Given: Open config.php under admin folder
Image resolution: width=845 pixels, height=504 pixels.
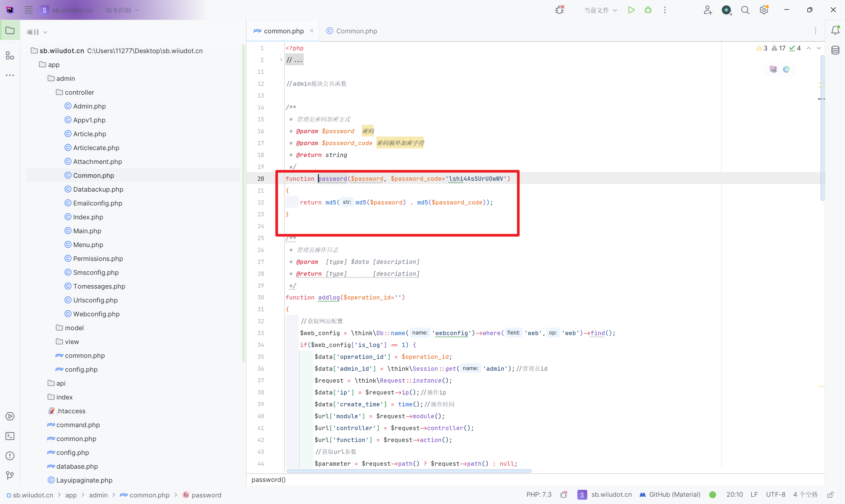Looking at the screenshot, I should 77,369.
